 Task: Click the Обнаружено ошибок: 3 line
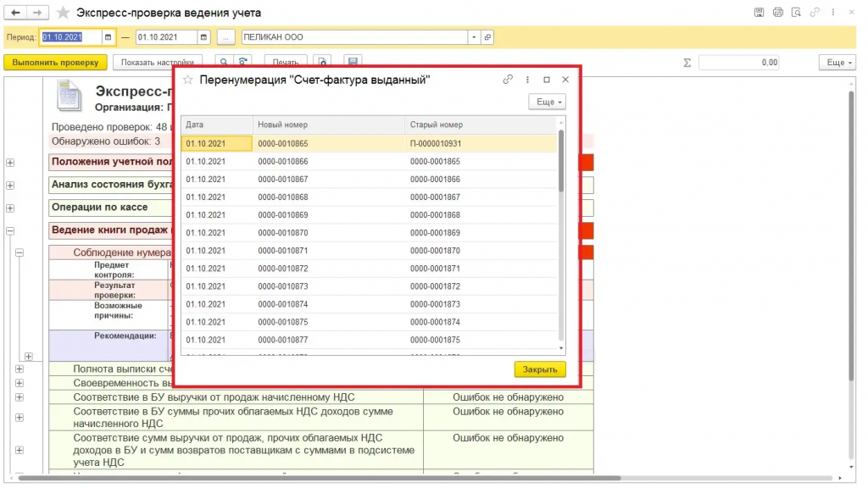[106, 141]
